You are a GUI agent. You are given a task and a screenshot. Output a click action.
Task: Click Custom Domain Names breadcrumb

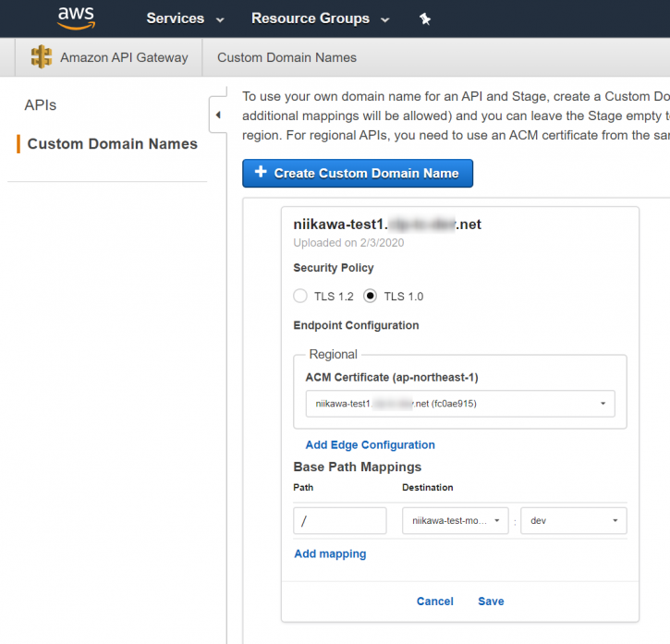[286, 57]
